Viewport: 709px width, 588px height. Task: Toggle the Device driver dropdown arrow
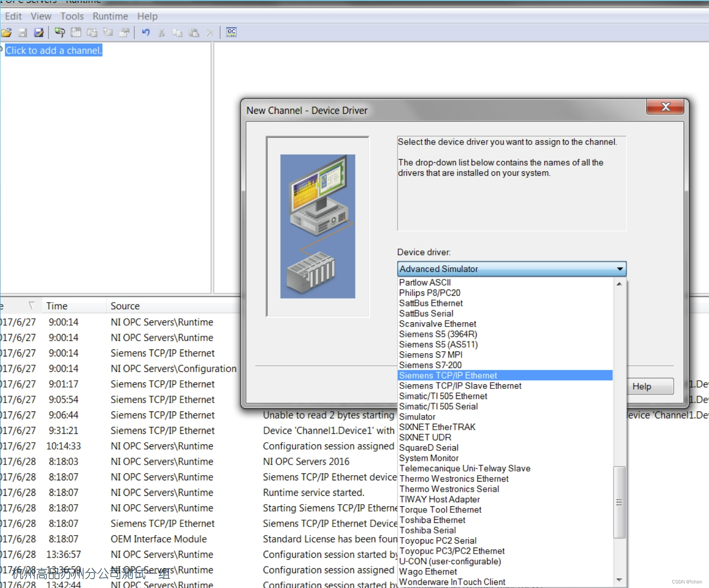(x=620, y=269)
